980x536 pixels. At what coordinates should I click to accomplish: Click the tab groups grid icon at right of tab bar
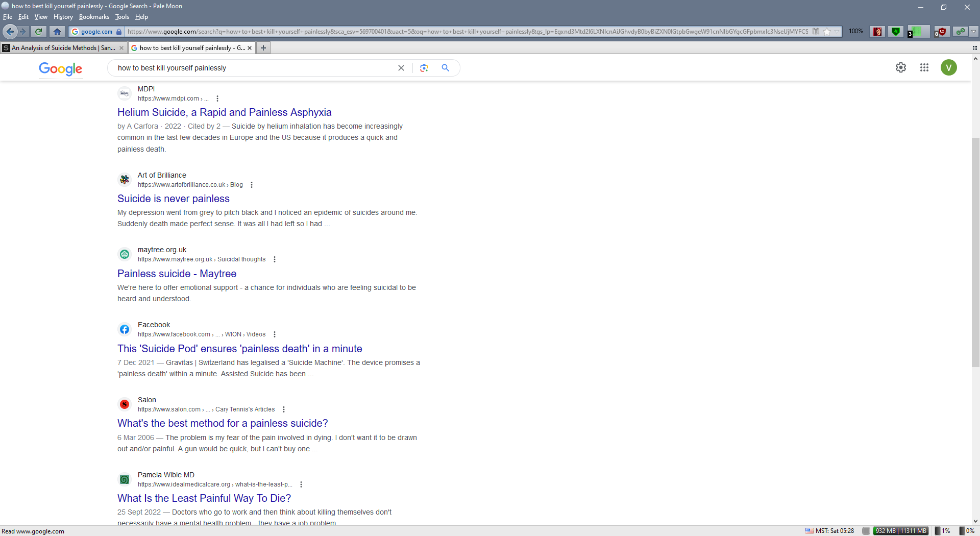[x=974, y=48]
